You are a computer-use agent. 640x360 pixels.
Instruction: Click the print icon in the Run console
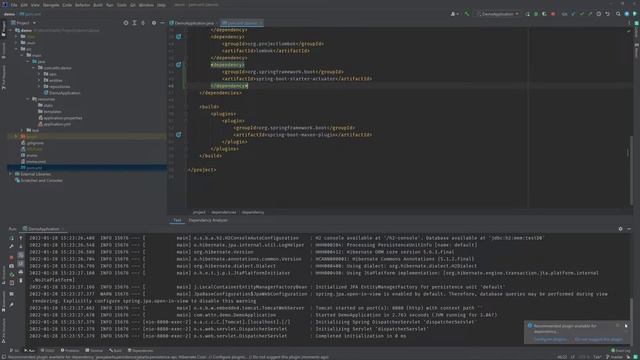pyautogui.click(x=21, y=272)
